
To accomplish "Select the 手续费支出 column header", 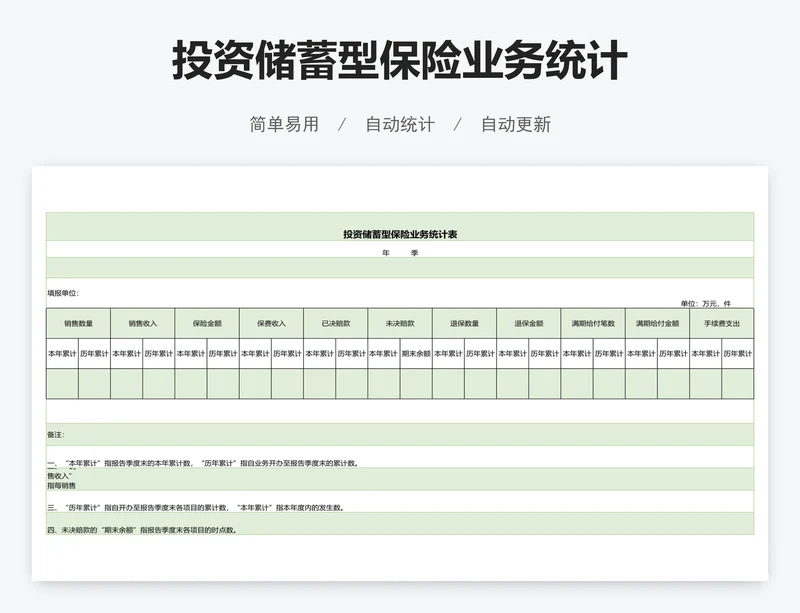I will pos(721,323).
